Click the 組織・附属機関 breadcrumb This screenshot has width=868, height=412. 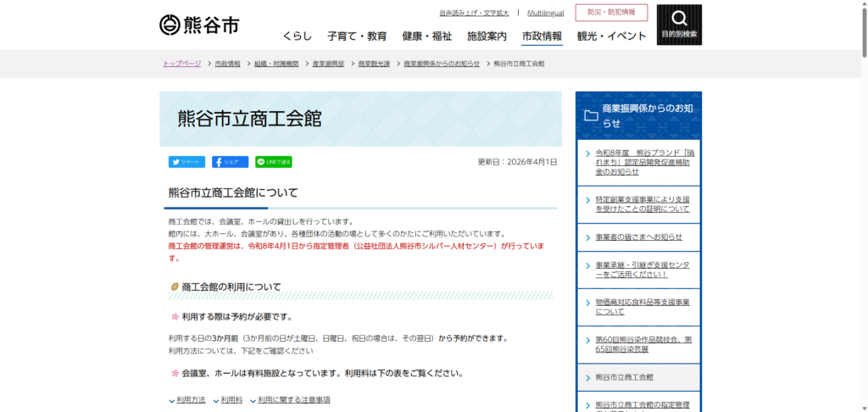pos(276,64)
